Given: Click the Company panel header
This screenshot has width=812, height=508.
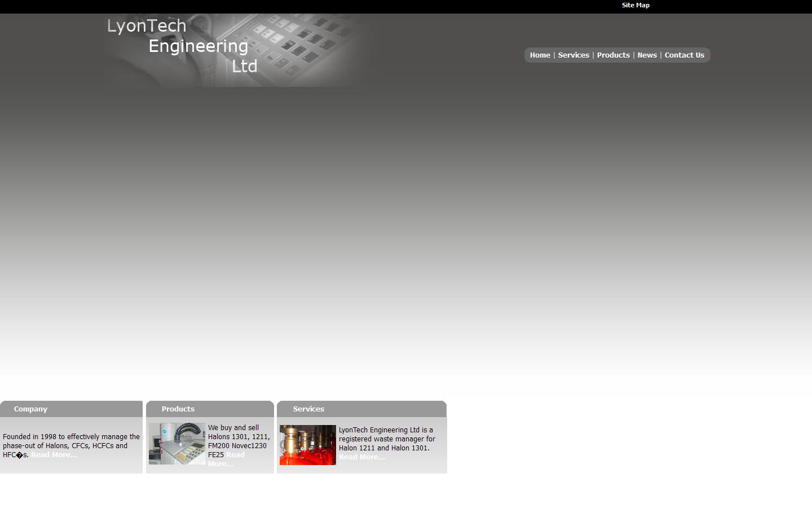Looking at the screenshot, I should (x=30, y=409).
